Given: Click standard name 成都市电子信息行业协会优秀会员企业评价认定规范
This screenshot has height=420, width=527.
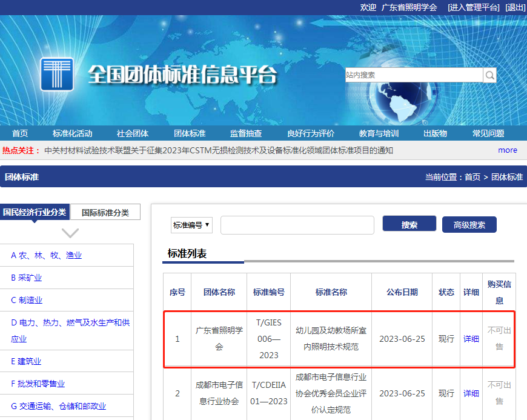Looking at the screenshot, I should (331, 393).
